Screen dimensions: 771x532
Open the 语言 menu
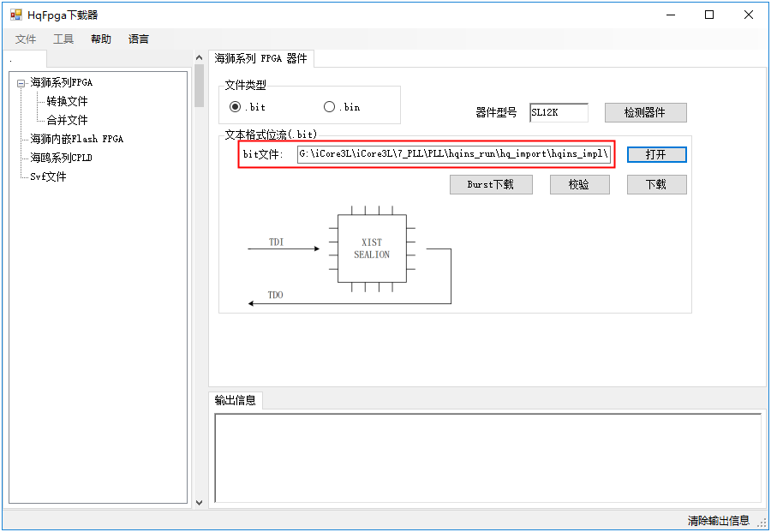pos(139,39)
